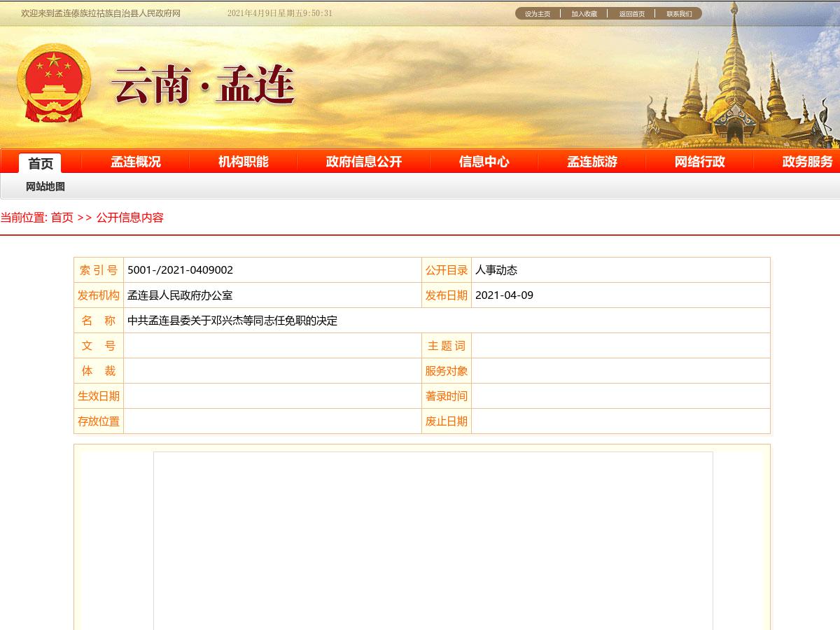Image resolution: width=840 pixels, height=630 pixels.
Task: Select the 首页 navigation tab
Action: pos(41,163)
